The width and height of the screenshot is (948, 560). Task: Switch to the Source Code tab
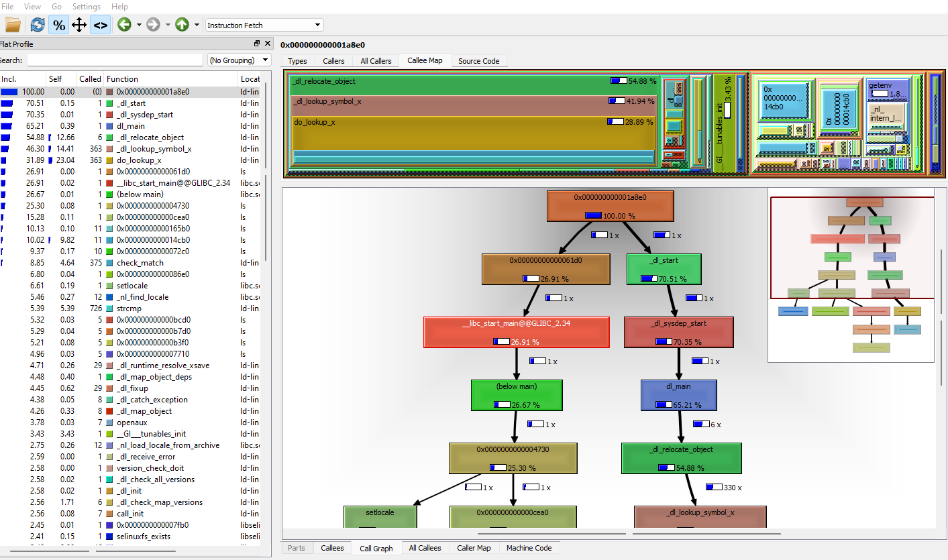(x=478, y=60)
